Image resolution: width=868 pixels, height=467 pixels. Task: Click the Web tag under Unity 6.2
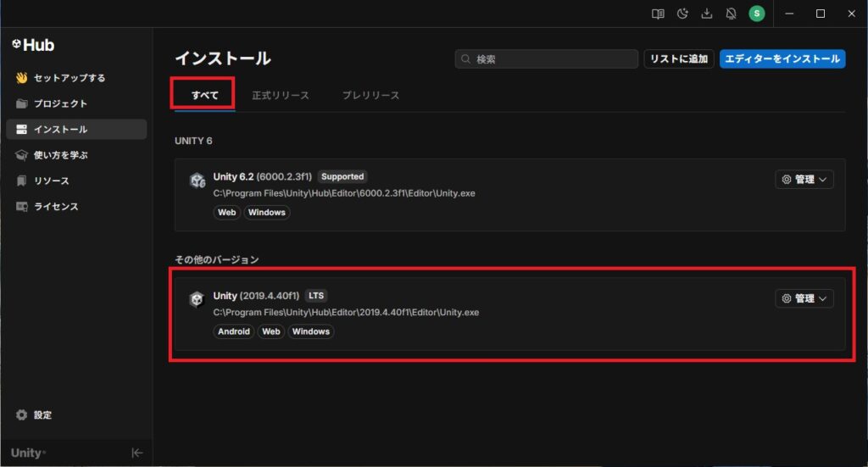pyautogui.click(x=227, y=213)
